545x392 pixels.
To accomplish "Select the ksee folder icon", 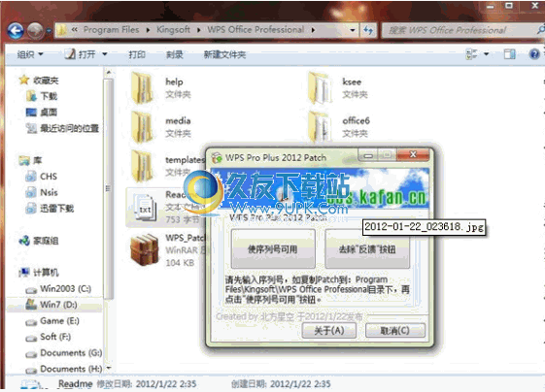I will click(x=320, y=88).
